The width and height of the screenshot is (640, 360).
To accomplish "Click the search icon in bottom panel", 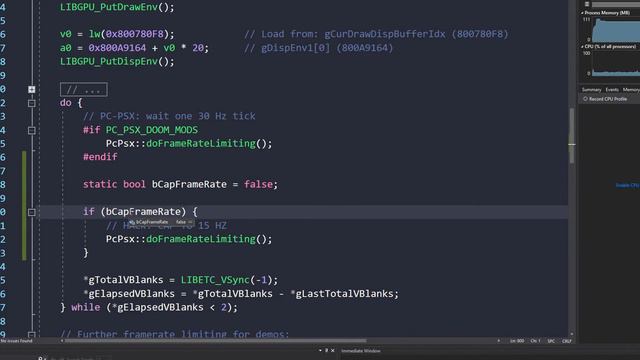I will pyautogui.click(x=42, y=358).
